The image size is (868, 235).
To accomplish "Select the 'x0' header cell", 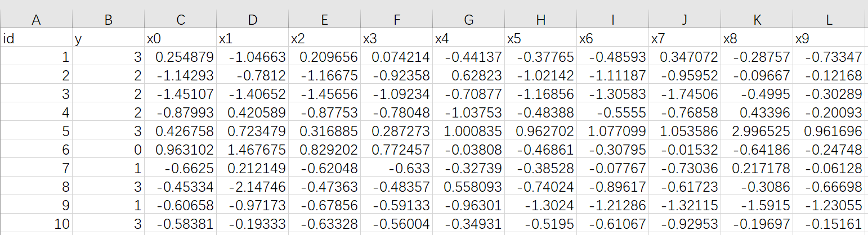I will point(180,39).
